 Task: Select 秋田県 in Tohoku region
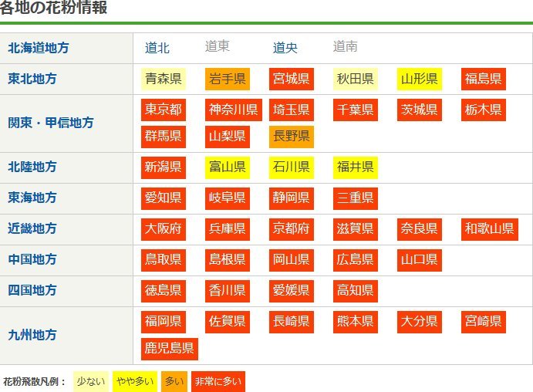(x=356, y=79)
